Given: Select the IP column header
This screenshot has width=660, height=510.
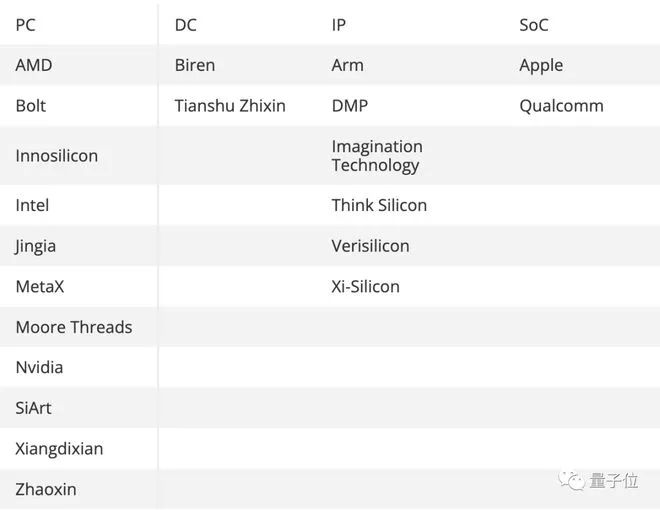Looking at the screenshot, I should 338,25.
